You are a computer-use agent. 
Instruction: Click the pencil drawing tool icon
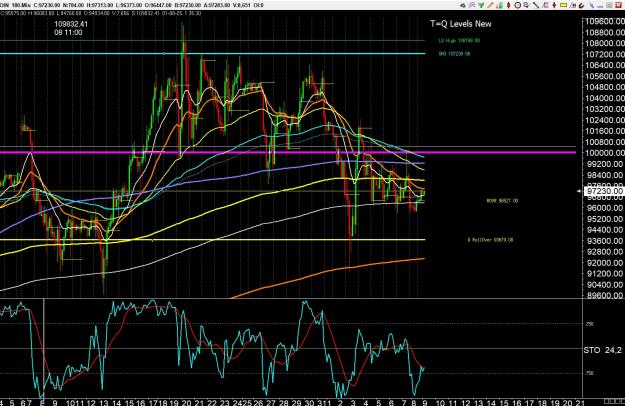point(490,5)
